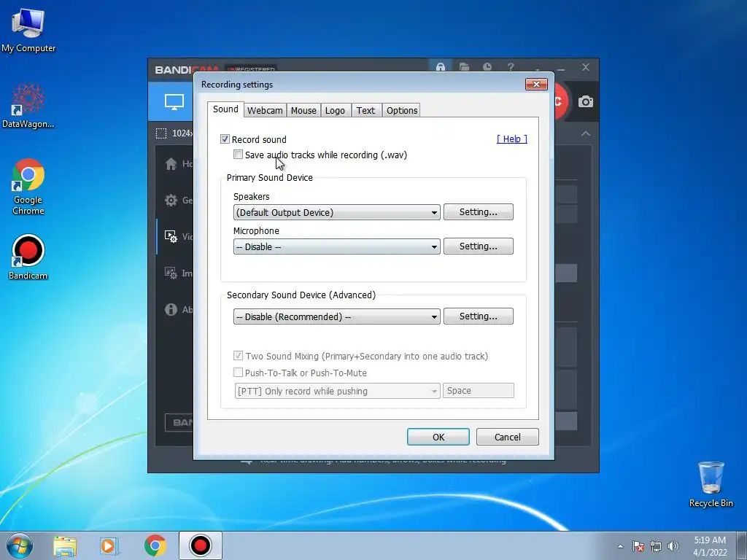This screenshot has width=747, height=560.
Task: Click Bandicam rectangle area selector icon
Action: coord(161,133)
